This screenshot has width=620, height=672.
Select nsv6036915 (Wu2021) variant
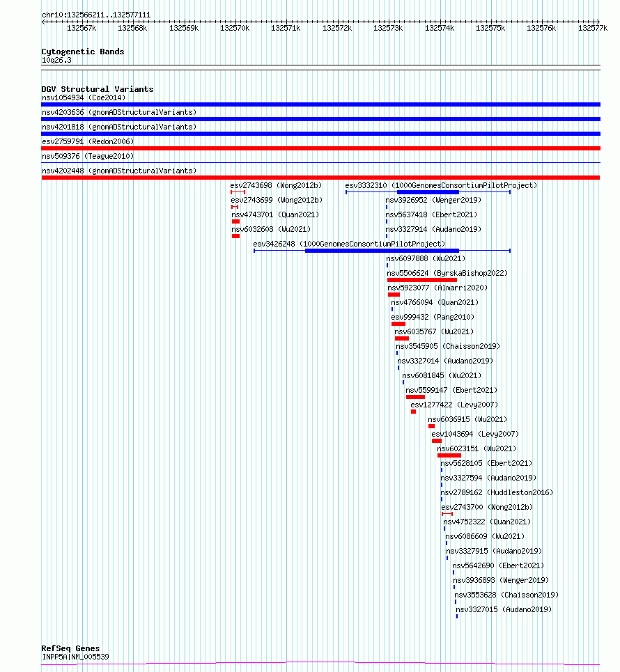[467, 419]
